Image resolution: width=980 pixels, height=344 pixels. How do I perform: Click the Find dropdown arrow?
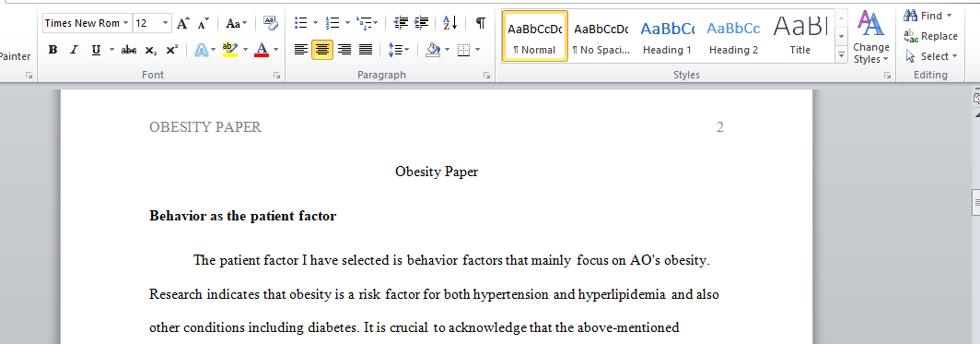click(x=950, y=16)
